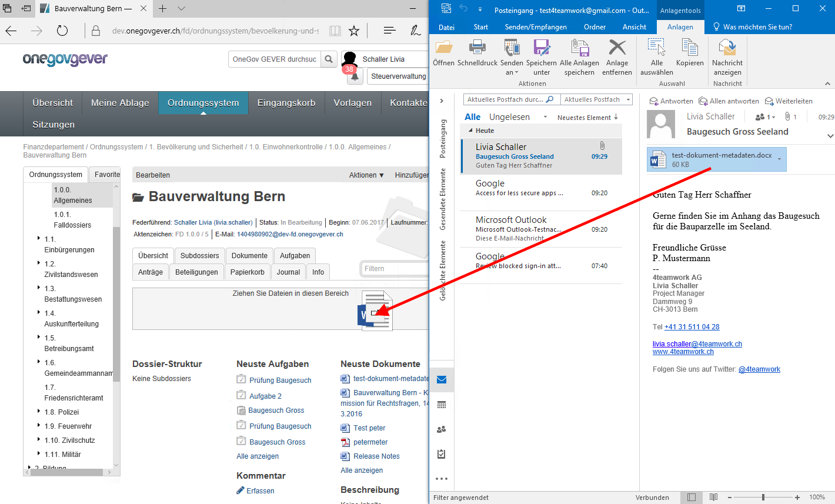This screenshot has width=835, height=504.
Task: Open Prüfung Baugesuch first task link
Action: point(280,380)
